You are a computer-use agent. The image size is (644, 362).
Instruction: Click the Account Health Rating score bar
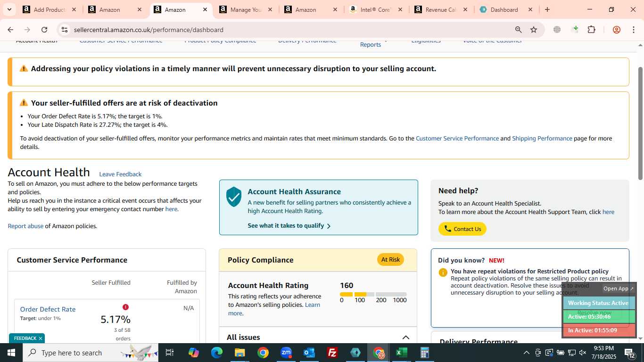point(373,295)
